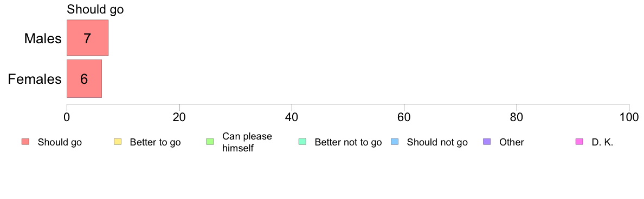Click the yellow Better to go legend swatch
Image resolution: width=644 pixels, height=199 pixels.
click(118, 142)
